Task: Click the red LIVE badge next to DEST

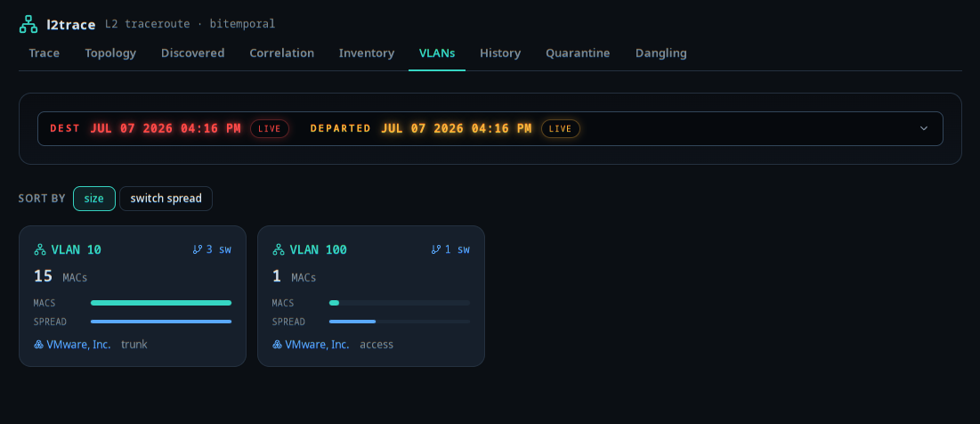Action: point(270,129)
